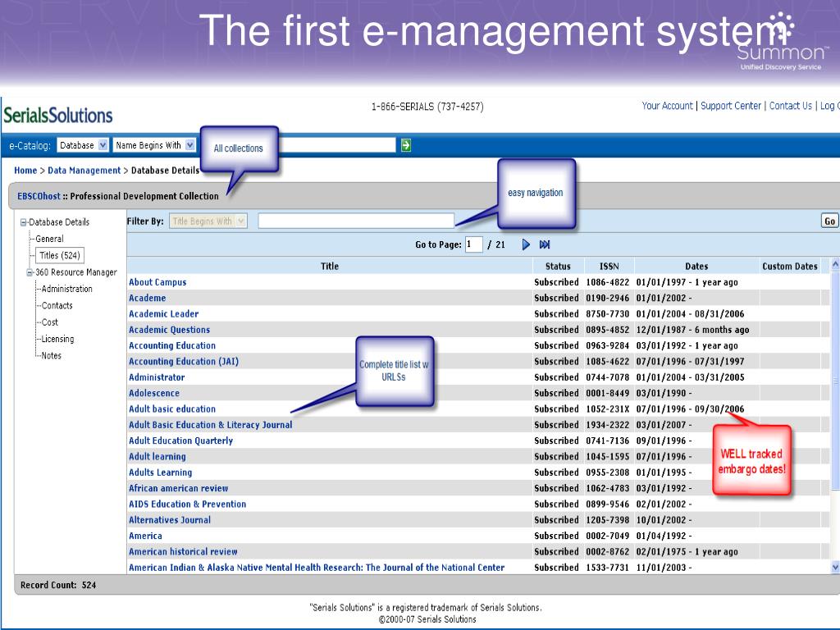Select Notes in the tree

pyautogui.click(x=52, y=356)
